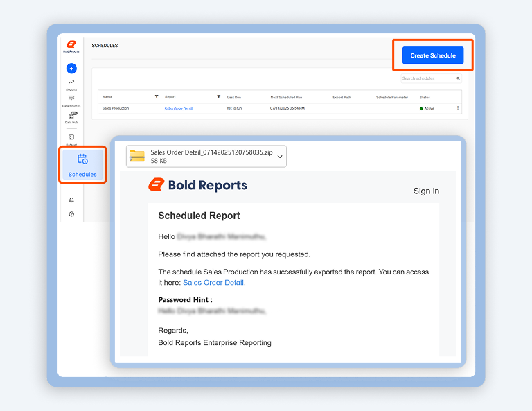Click the blue plus create icon
The width and height of the screenshot is (532, 411).
71,69
